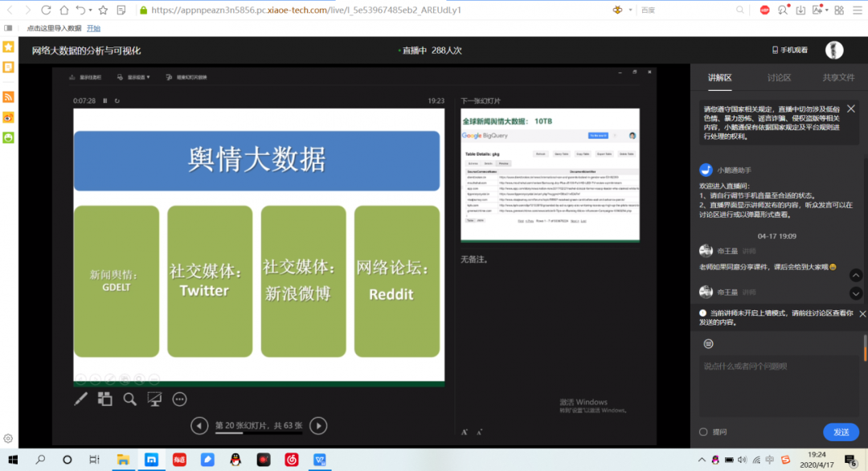Open the browser hamburger main menu
Screen dimensions: 868x471
point(857,10)
